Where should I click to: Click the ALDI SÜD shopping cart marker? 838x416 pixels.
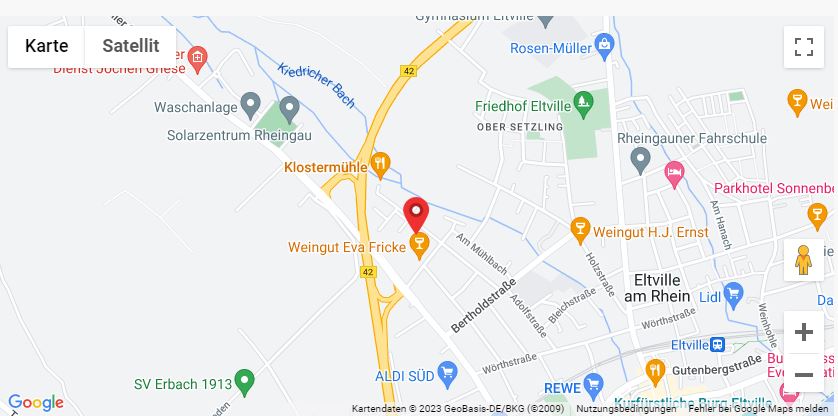(x=447, y=374)
